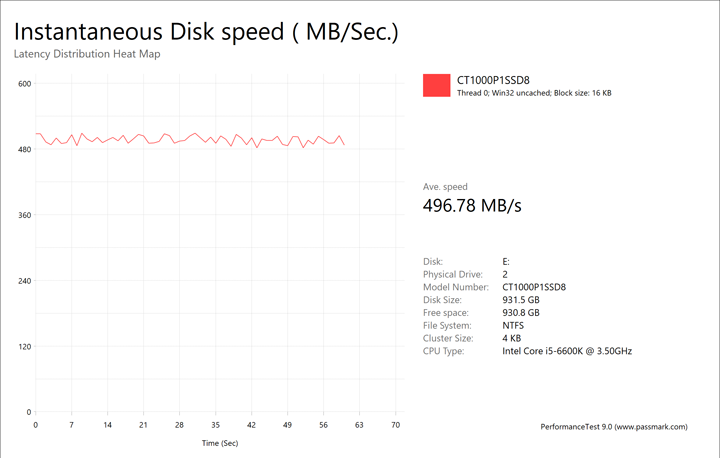Click the 600 label on the vertical axis
Viewport: 720px width, 458px height.
click(x=25, y=84)
